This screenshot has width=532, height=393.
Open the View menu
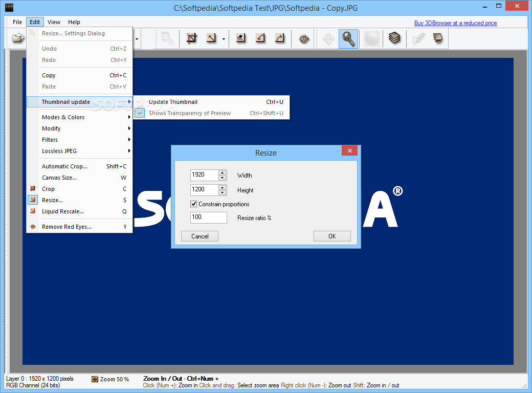pyautogui.click(x=54, y=22)
